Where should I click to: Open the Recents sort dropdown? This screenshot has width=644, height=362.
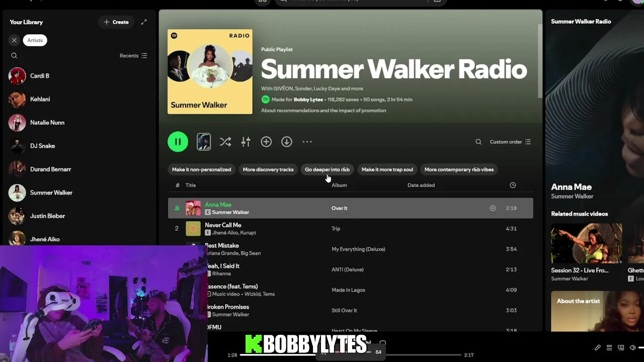click(133, 56)
